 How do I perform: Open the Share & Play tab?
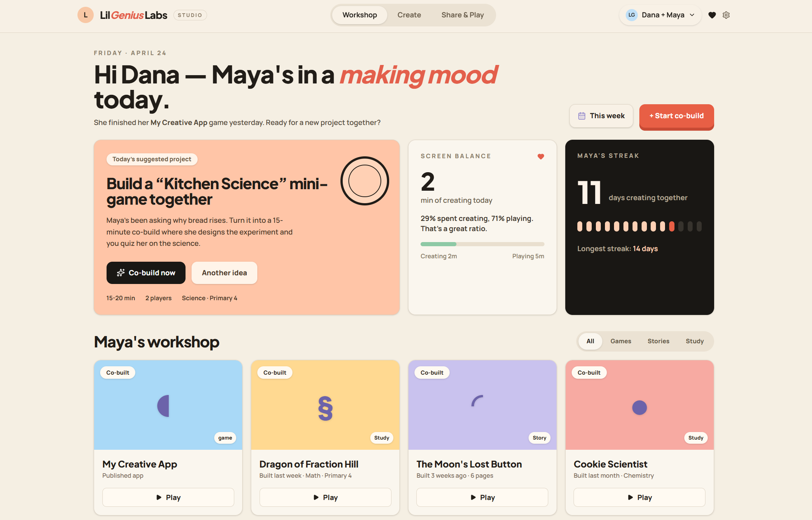click(x=462, y=15)
